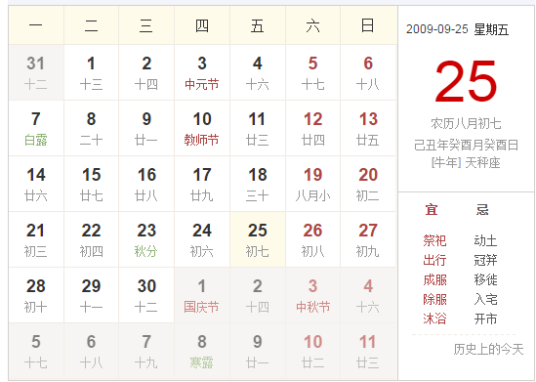Select September 24 (初六) date cell
The image size is (536, 382).
click(x=202, y=239)
